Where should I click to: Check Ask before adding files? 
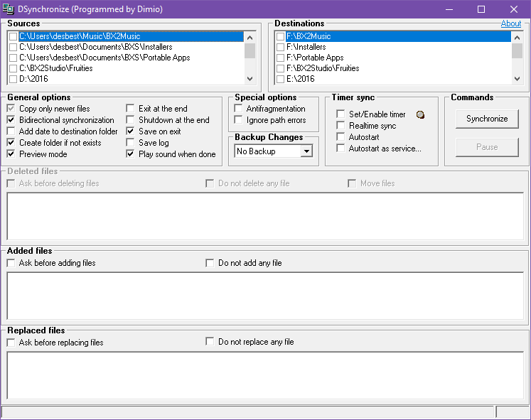click(11, 263)
